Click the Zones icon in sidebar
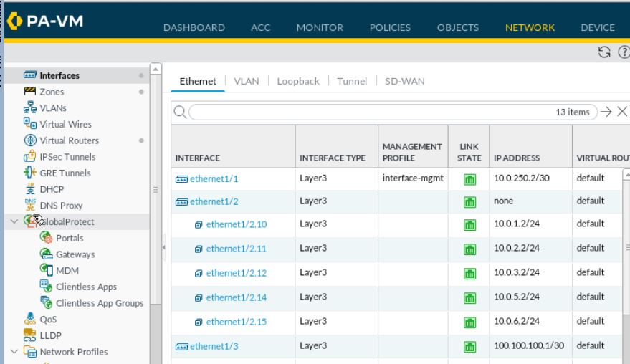This screenshot has width=630, height=364. tap(32, 92)
